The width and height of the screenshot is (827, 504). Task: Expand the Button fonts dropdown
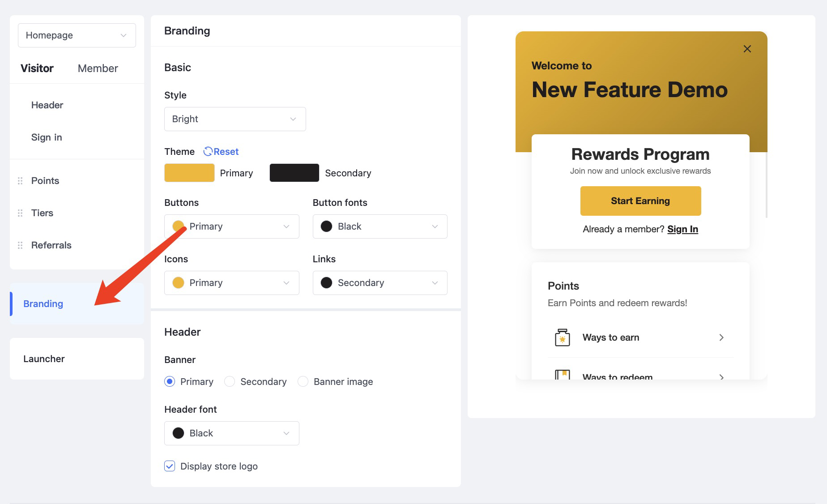tap(380, 226)
